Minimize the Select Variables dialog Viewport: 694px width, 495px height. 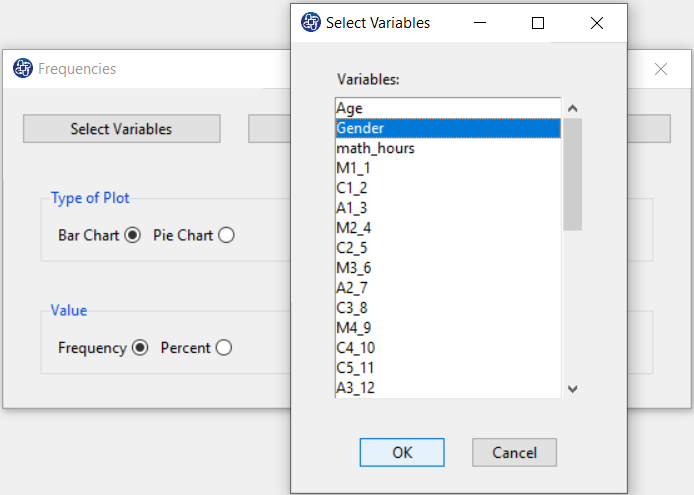[480, 23]
